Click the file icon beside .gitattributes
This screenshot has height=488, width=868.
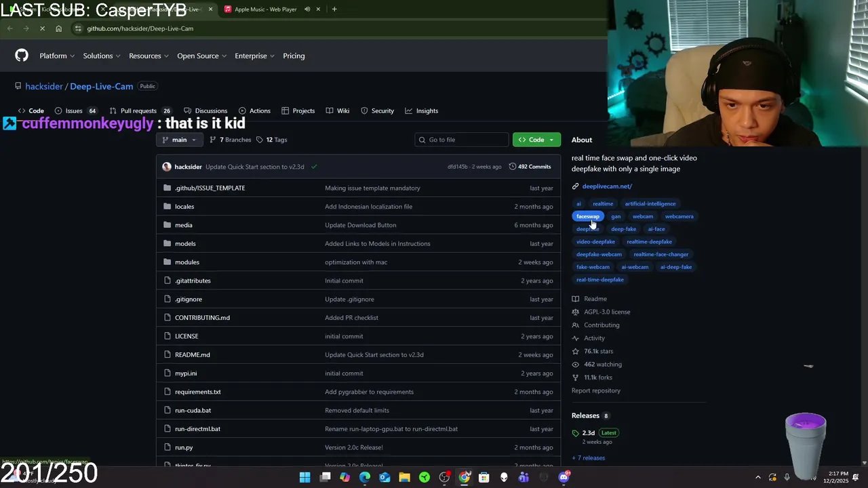click(167, 281)
